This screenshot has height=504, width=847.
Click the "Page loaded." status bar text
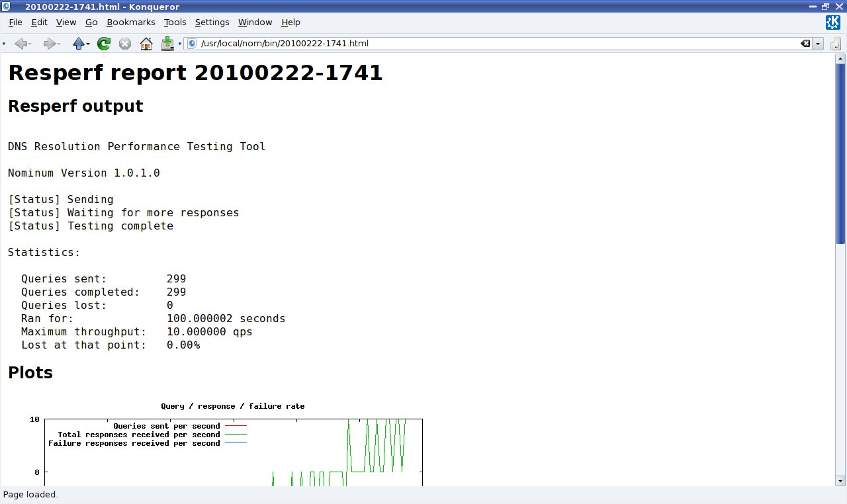[x=30, y=495]
